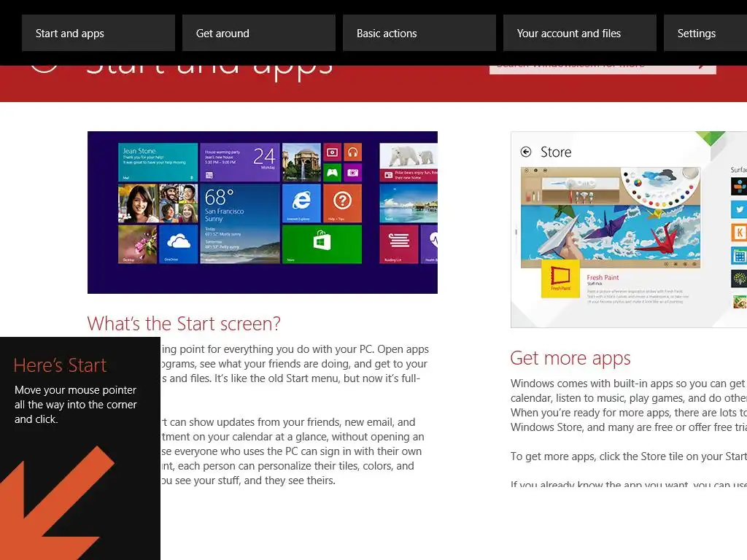
Task: Open the Travel tile with the tropical beach
Action: click(x=409, y=203)
